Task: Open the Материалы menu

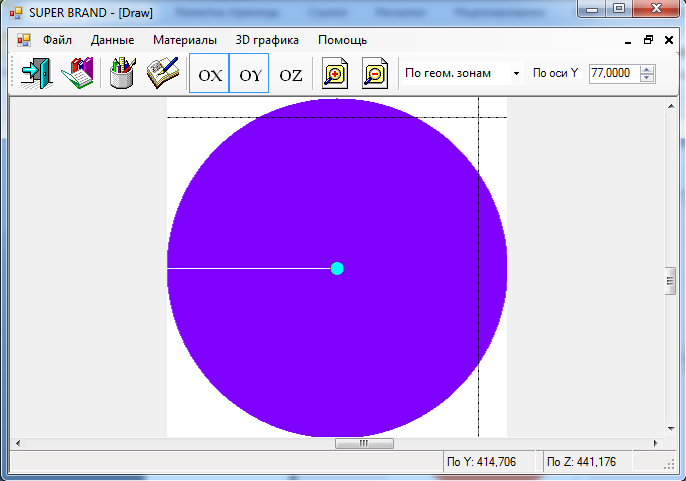Action: click(185, 40)
